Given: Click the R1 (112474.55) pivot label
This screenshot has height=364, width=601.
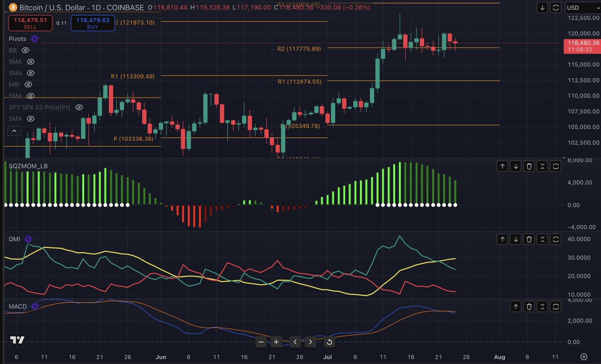Looking at the screenshot, I should [x=299, y=82].
